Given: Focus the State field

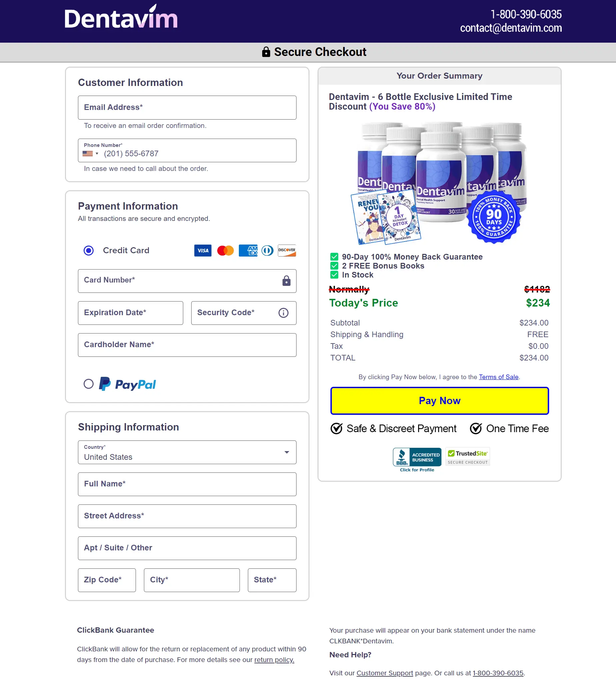Looking at the screenshot, I should pos(272,580).
